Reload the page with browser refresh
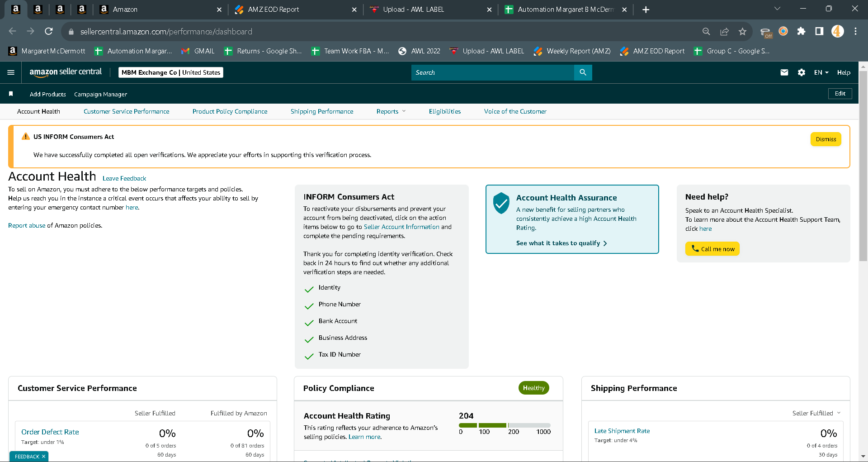This screenshot has width=868, height=462. click(49, 31)
